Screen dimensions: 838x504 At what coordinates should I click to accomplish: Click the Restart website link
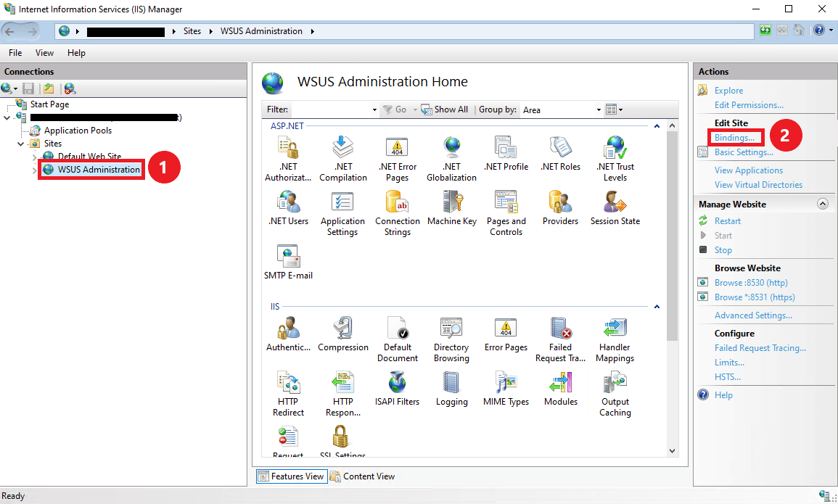(x=728, y=221)
